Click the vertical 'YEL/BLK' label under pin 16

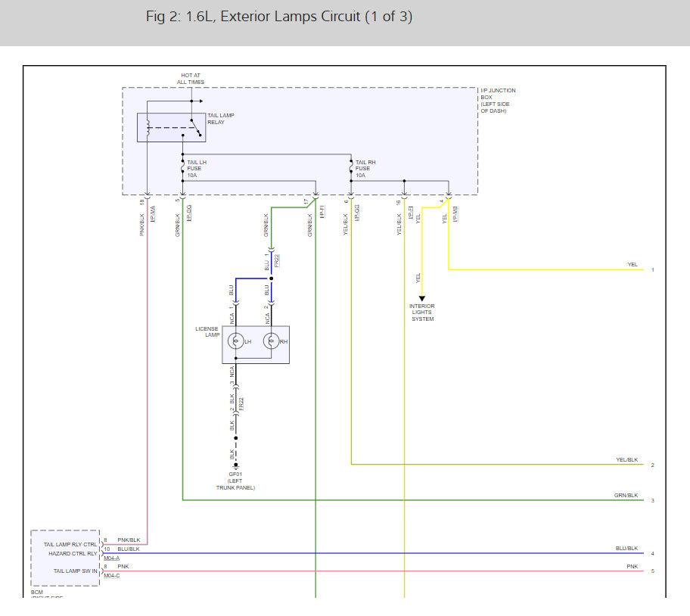(x=399, y=225)
